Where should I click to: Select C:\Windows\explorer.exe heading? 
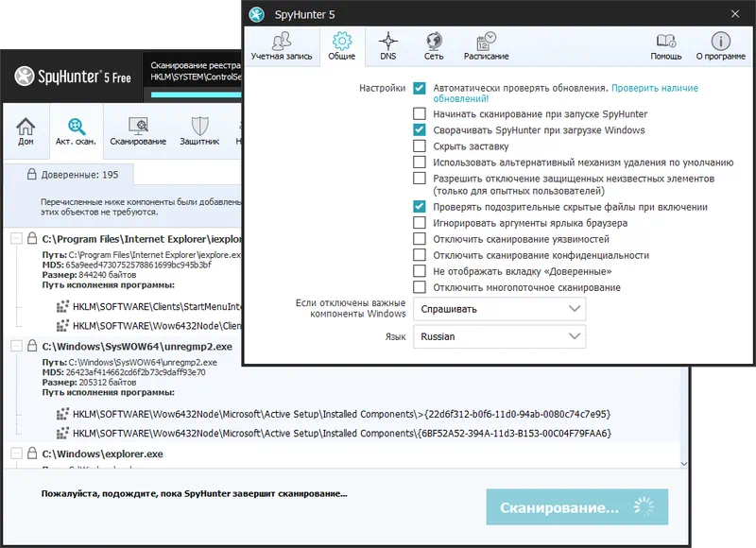(x=102, y=454)
